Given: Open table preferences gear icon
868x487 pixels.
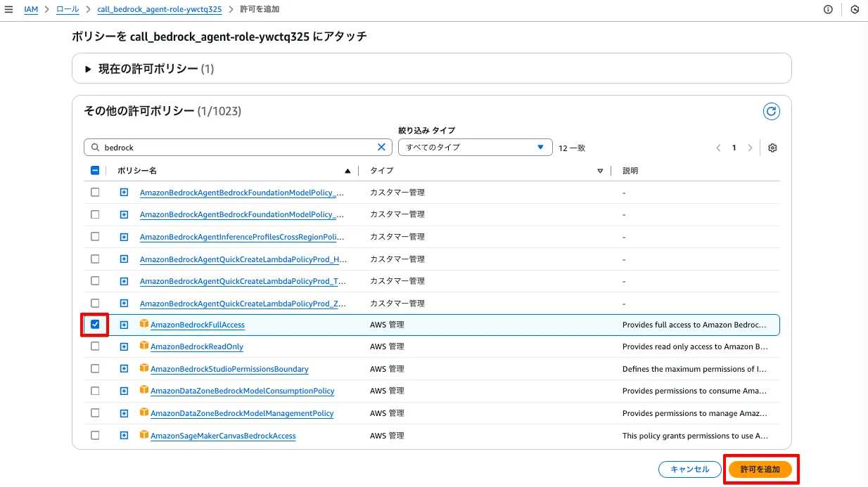Looking at the screenshot, I should tap(772, 148).
